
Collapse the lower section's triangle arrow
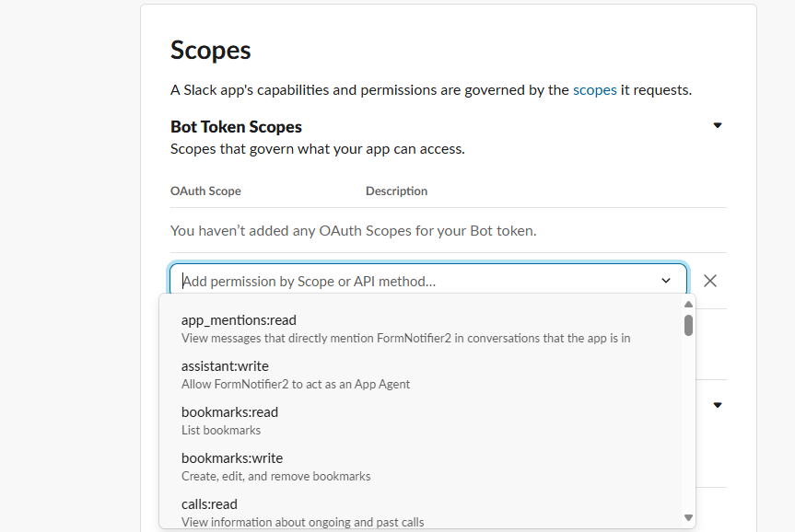point(718,405)
